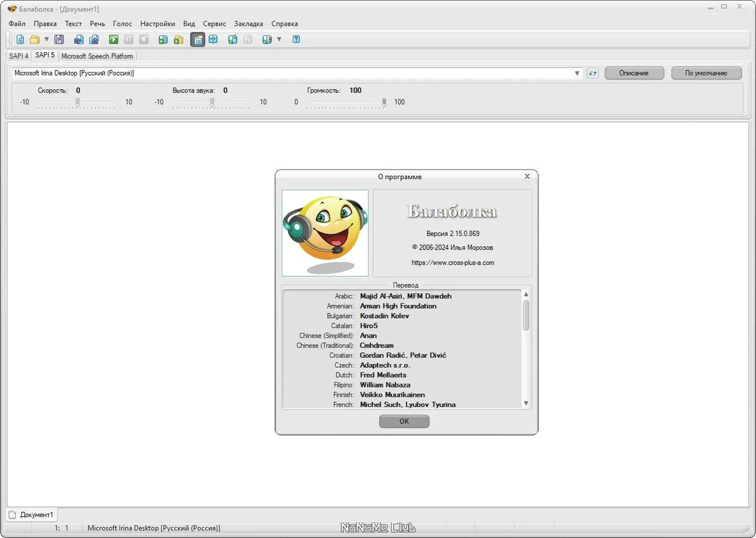Click the open file folder icon
Viewport: 756px width, 538px height.
pyautogui.click(x=35, y=40)
